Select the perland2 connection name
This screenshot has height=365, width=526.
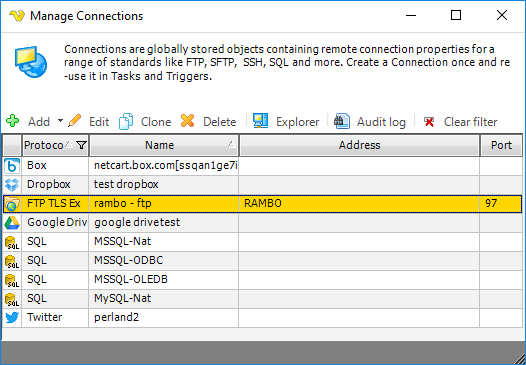[x=116, y=317]
